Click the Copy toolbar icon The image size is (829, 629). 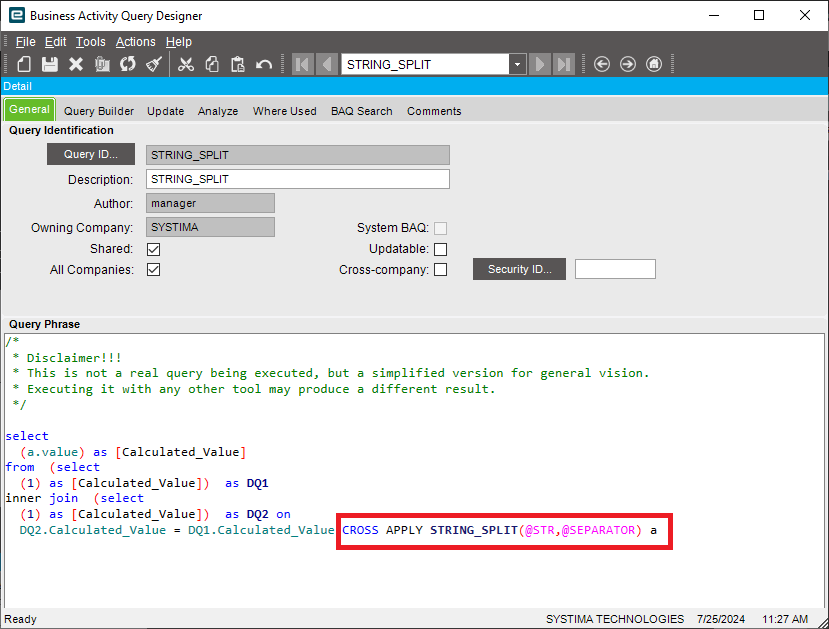pyautogui.click(x=212, y=64)
